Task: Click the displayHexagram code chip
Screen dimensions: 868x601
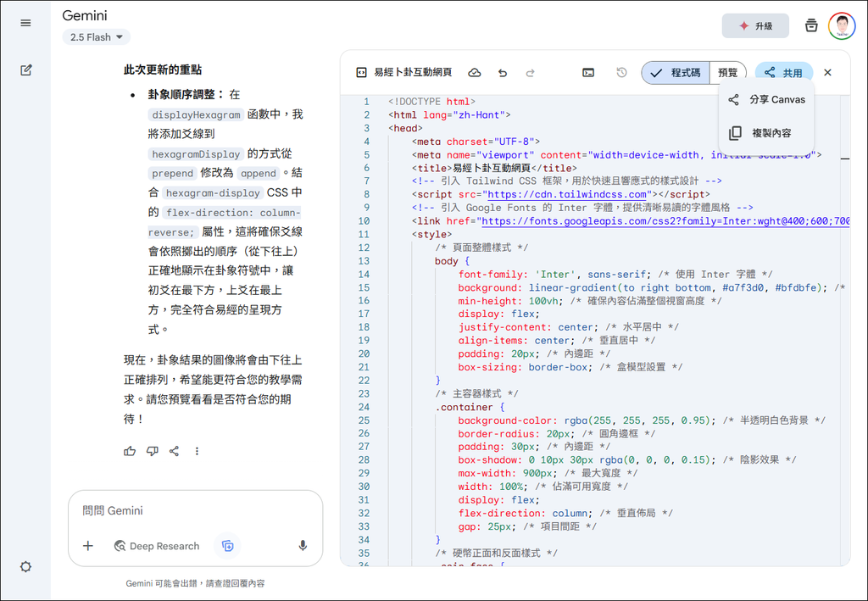Action: (196, 114)
